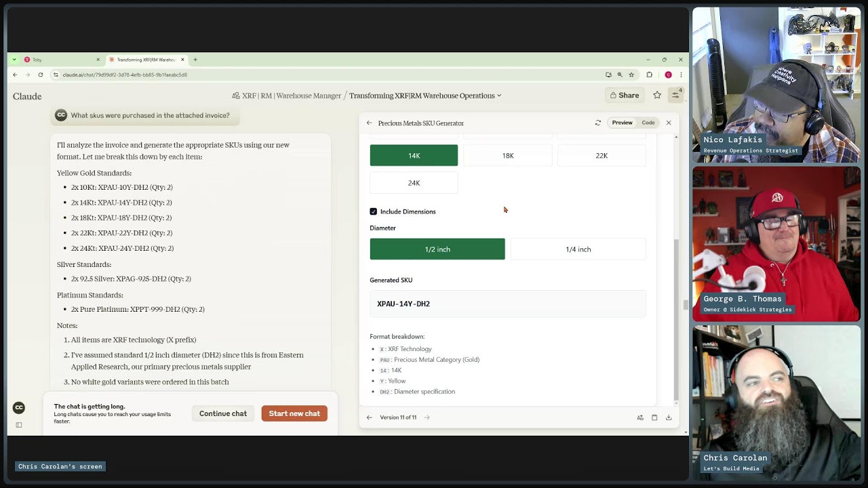Open Chrome's three-dot menu
The height and width of the screenshot is (488, 868).
pyautogui.click(x=680, y=75)
